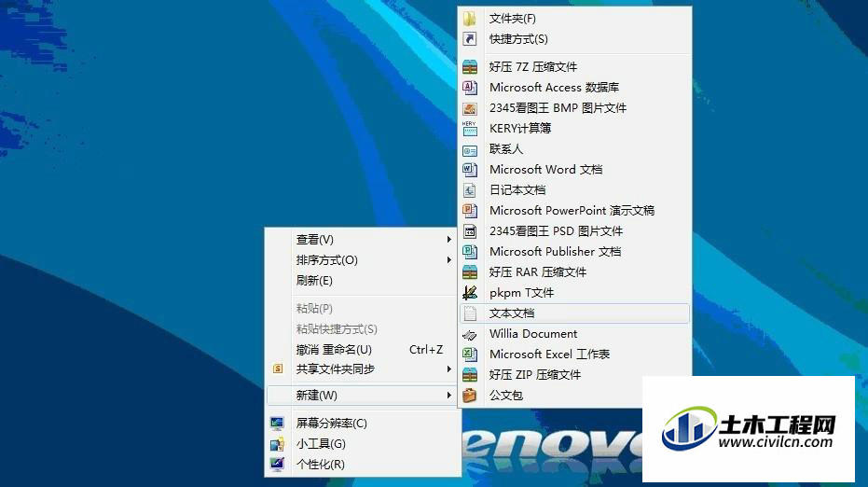This screenshot has width=868, height=487.
Task: Create a new Willia Document
Action: [574, 334]
